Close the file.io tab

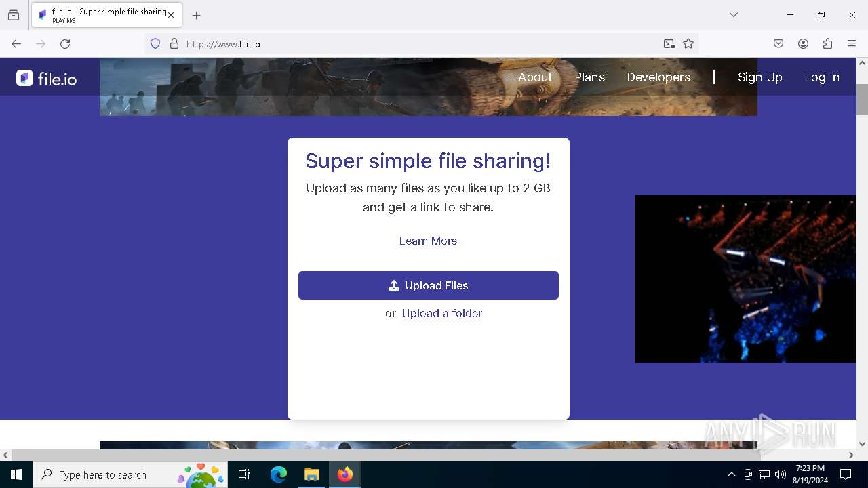pyautogui.click(x=171, y=15)
